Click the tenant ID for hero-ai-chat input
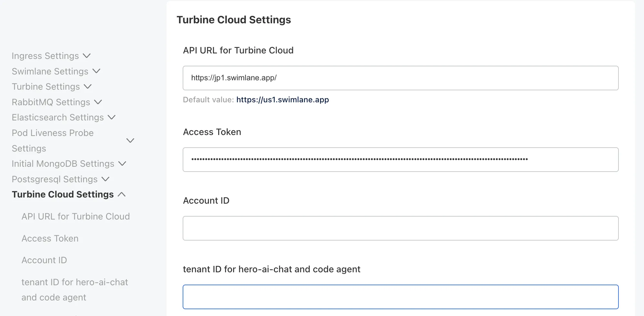 401,297
